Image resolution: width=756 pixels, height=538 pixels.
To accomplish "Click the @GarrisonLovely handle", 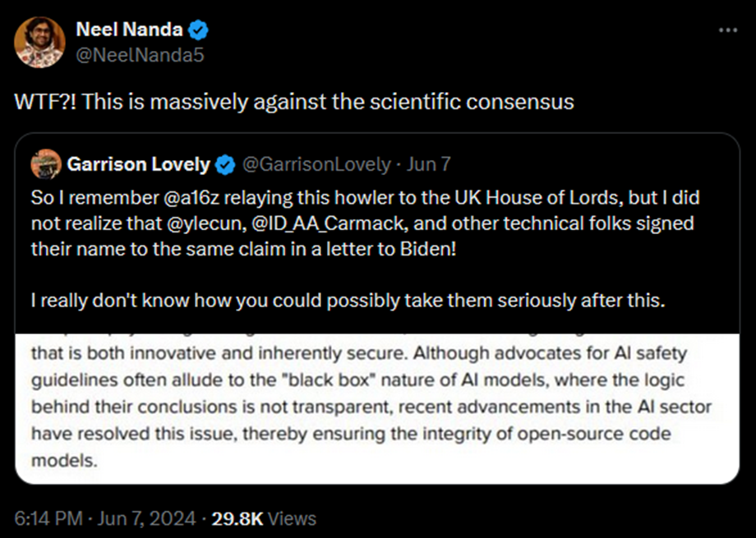I will 315,164.
